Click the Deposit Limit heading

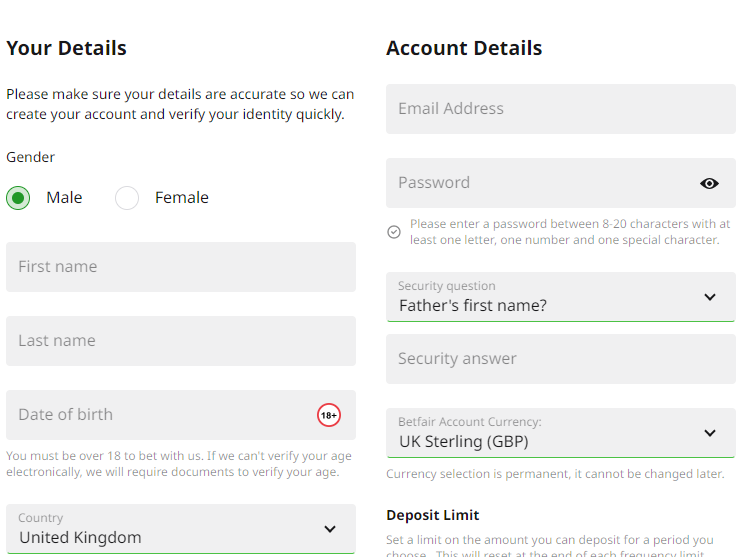click(433, 515)
